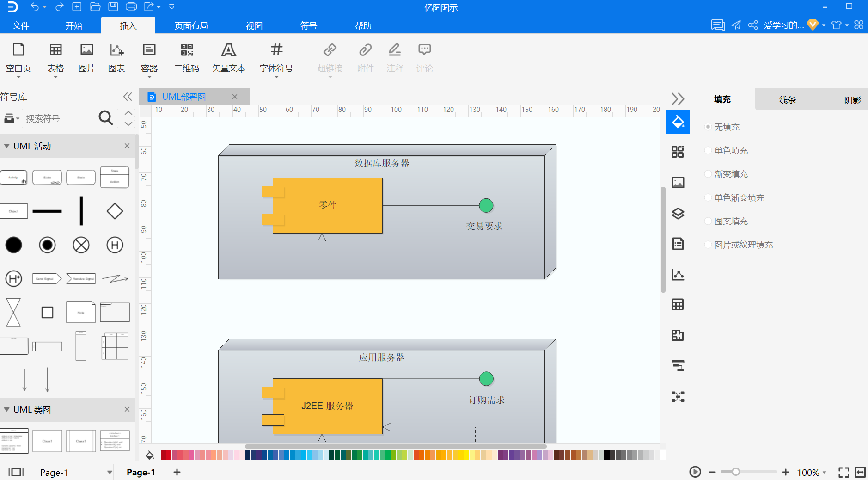This screenshot has width=868, height=480.
Task: Click the zoom out minus button
Action: 712,472
